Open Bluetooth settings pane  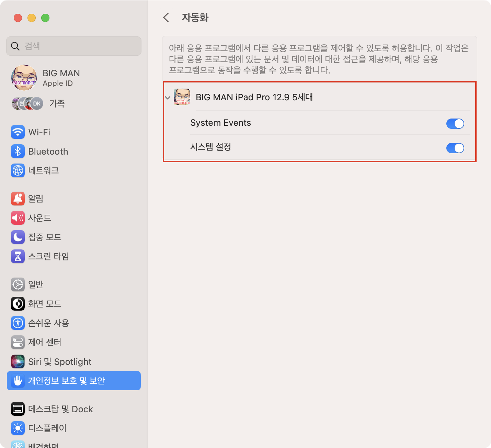pyautogui.click(x=74, y=151)
